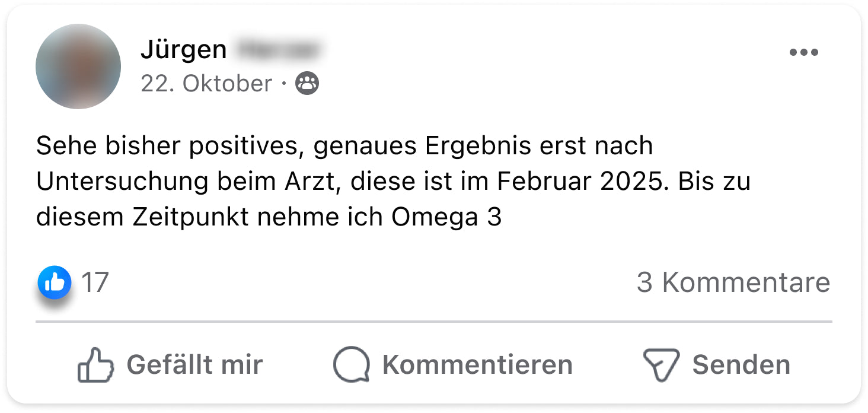This screenshot has height=413, width=868.
Task: Open the Jürgen profile name link
Action: (183, 50)
